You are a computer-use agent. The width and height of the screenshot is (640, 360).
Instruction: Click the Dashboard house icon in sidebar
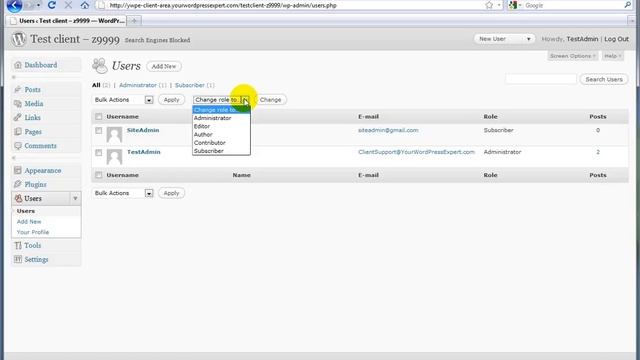[x=18, y=65]
